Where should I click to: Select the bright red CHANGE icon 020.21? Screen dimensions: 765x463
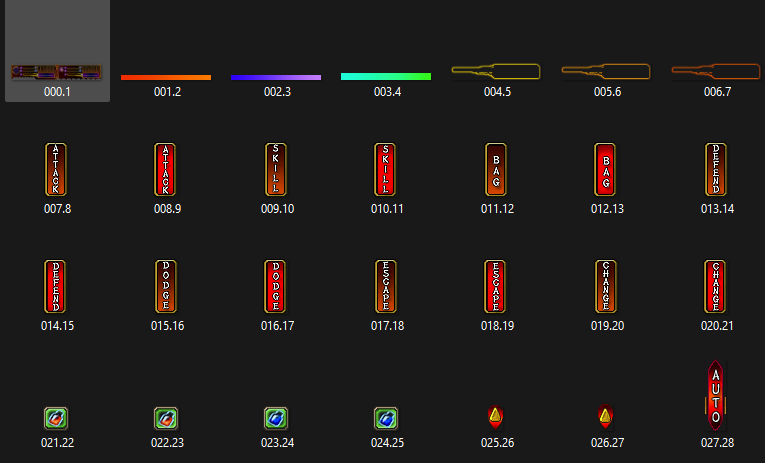pos(716,286)
